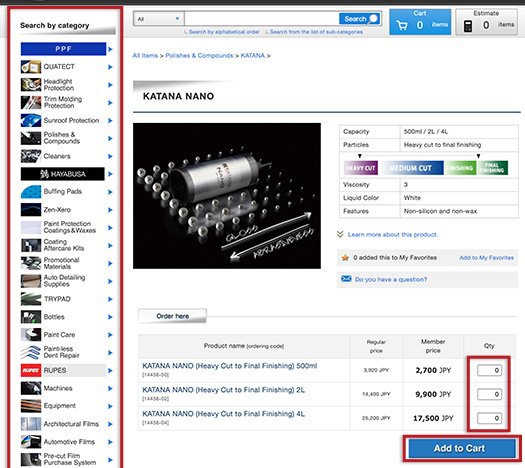The image size is (525, 468).
Task: Click the KATANA NANO product image
Action: pos(227,196)
